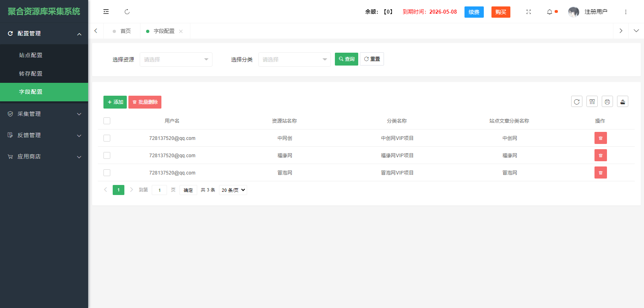Click the 查询 search button
Screen dimensions: 644x308
[x=347, y=59]
